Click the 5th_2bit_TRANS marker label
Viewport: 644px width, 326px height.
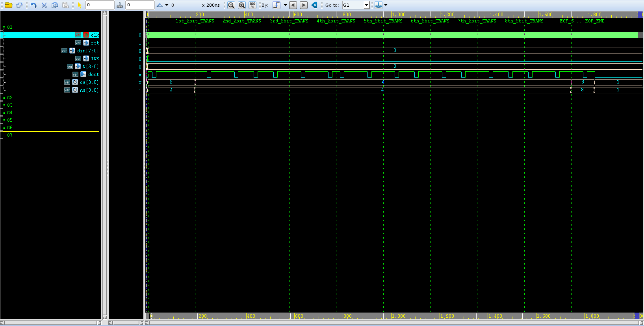point(383,21)
